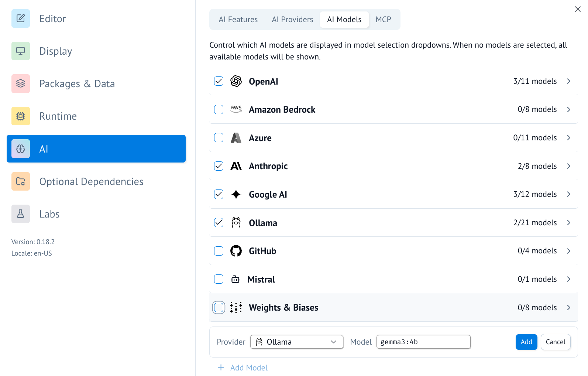Uncheck the OpenAI provider checkbox
The height and width of the screenshot is (376, 588).
pyautogui.click(x=219, y=81)
